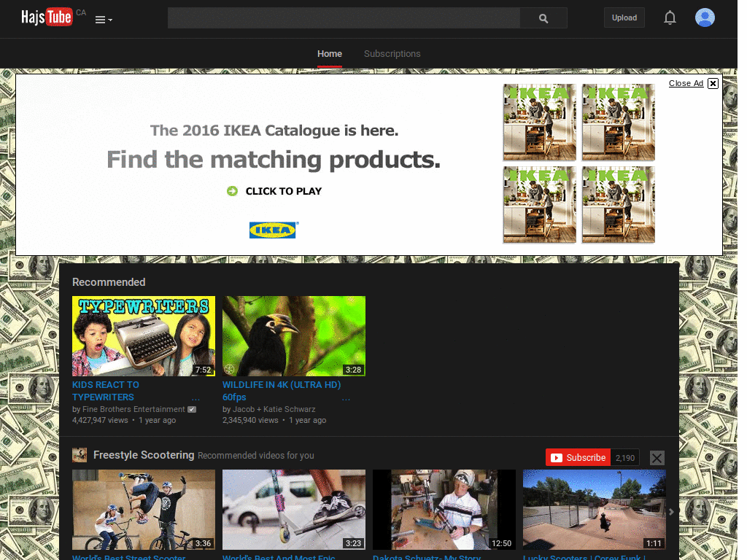Open the 3:36 street scooter video thumbnail

[x=144, y=510]
